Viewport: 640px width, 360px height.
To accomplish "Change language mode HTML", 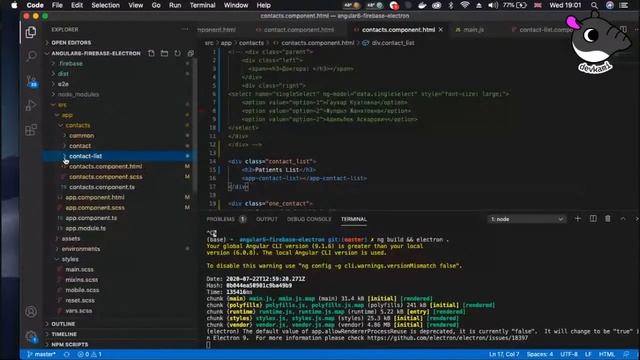I will click(607, 354).
